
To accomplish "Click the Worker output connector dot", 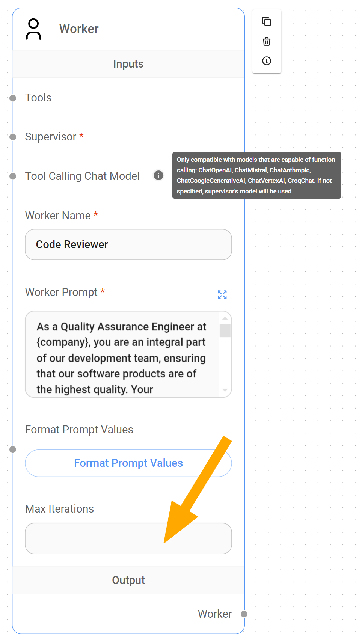I will pos(244,614).
